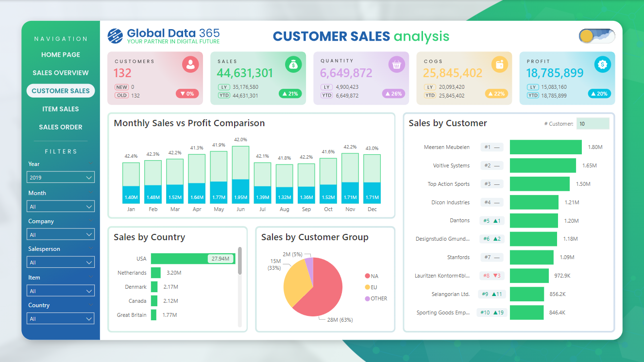Click the Profit 20% growth badge

click(x=599, y=94)
